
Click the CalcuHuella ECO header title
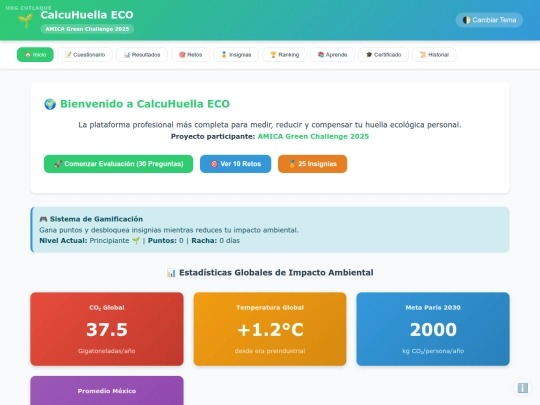pos(87,15)
